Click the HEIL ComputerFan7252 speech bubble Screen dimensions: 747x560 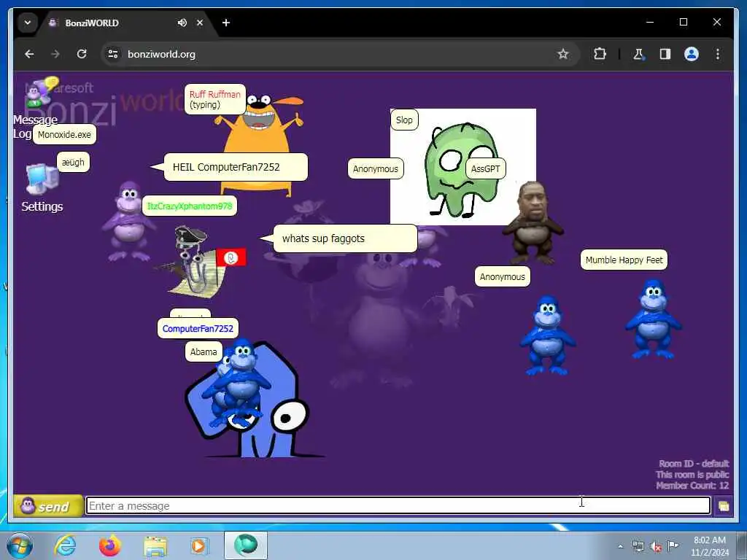pos(236,167)
